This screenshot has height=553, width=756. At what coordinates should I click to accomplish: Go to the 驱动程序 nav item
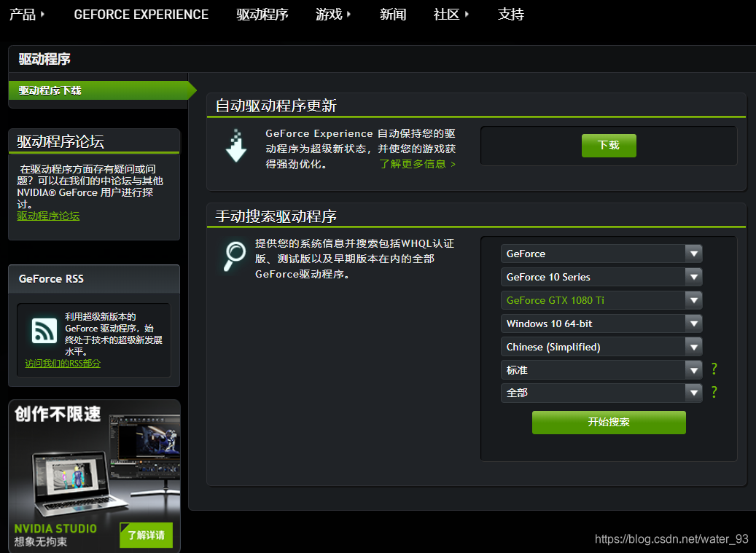coord(262,15)
